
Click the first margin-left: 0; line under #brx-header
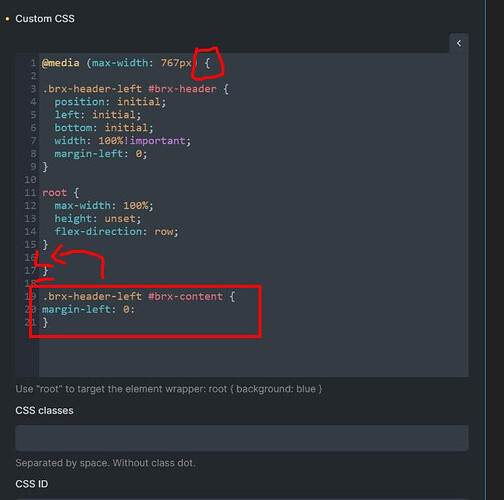point(101,154)
